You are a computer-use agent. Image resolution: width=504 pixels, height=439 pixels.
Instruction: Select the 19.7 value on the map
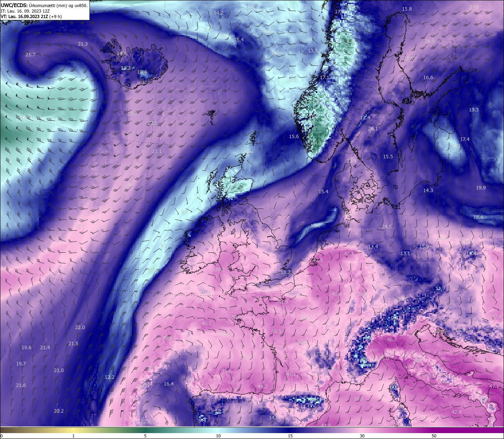pyautogui.click(x=21, y=364)
